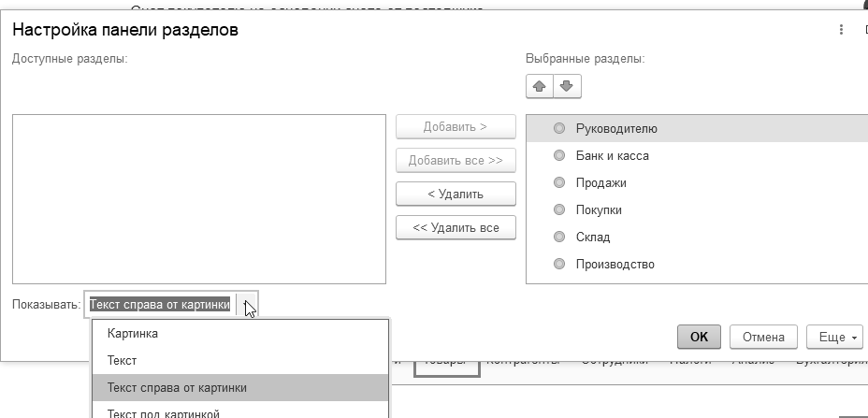Click the Отмена button
Viewport: 868px width, 418px height.
(x=763, y=337)
